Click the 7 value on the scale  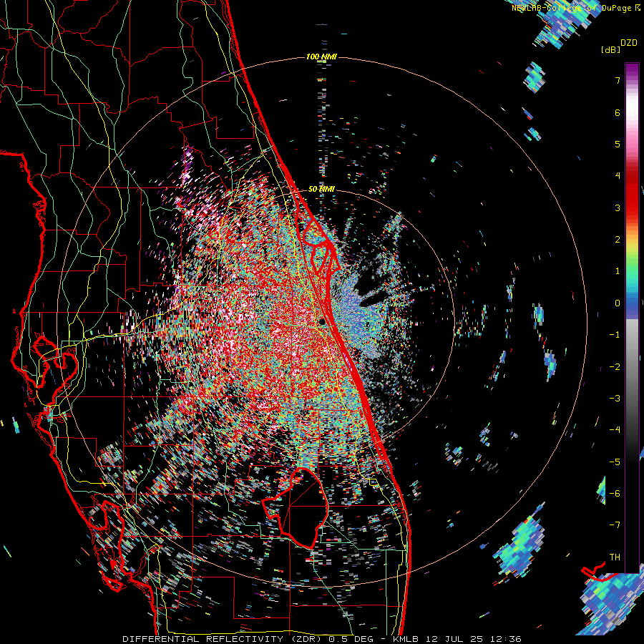coord(618,80)
